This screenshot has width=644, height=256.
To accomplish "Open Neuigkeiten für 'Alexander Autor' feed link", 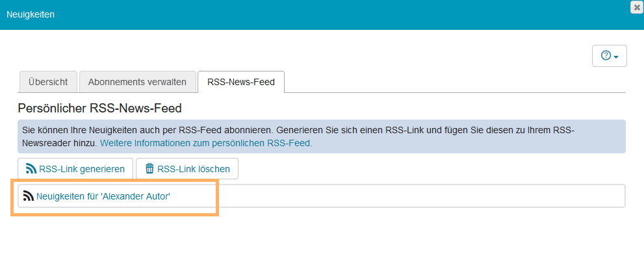I will tap(103, 196).
